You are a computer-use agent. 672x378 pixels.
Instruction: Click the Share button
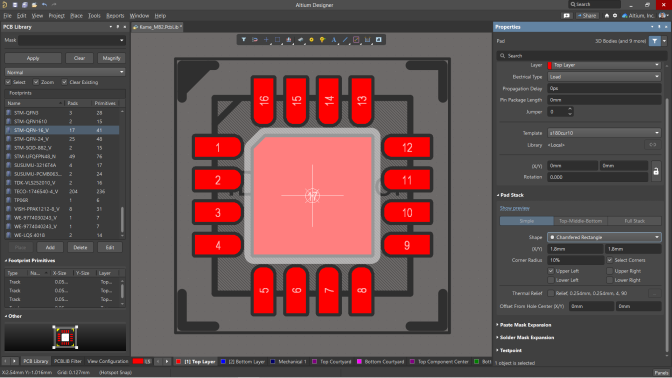587,15
